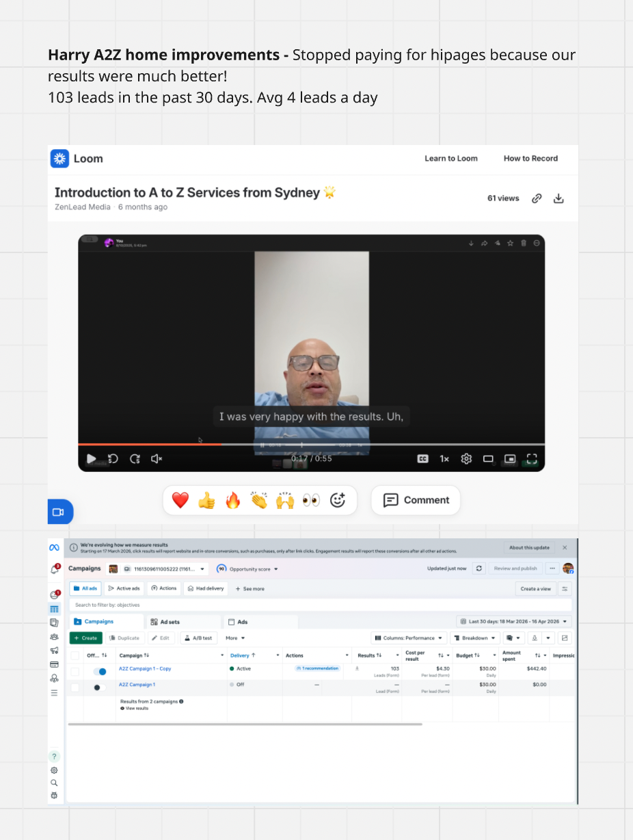Image resolution: width=633 pixels, height=840 pixels.
Task: Change the 1× playback speed
Action: pyautogui.click(x=444, y=459)
